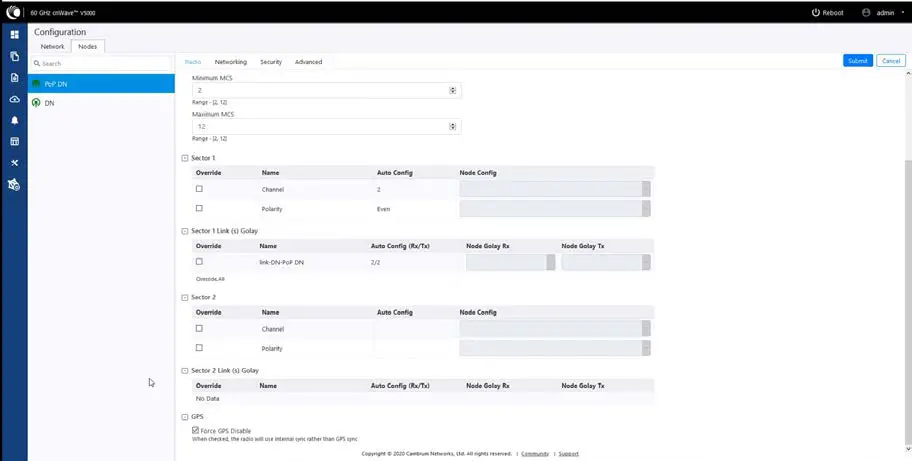
Task: Open Sector 2 Polarity Node Config dropdown
Action: click(555, 348)
